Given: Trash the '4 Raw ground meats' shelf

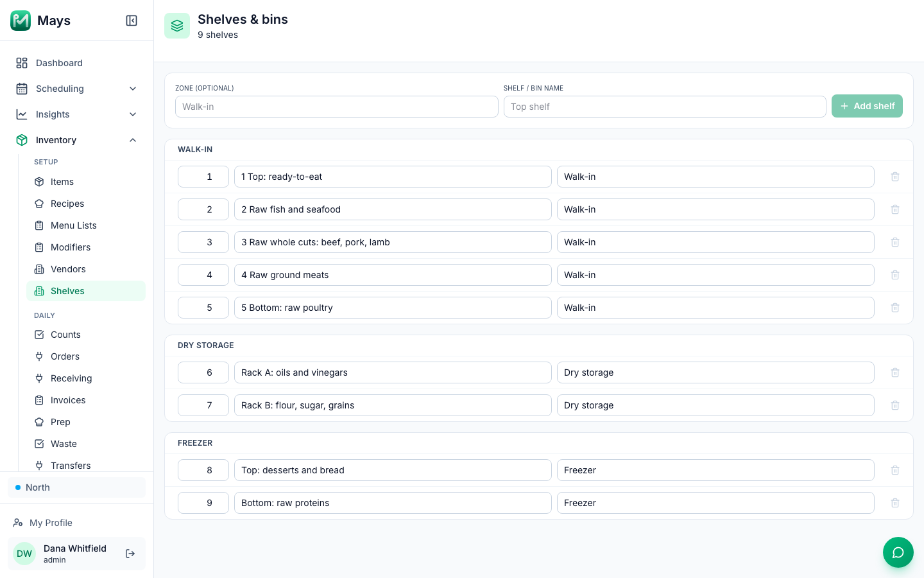Looking at the screenshot, I should point(895,275).
